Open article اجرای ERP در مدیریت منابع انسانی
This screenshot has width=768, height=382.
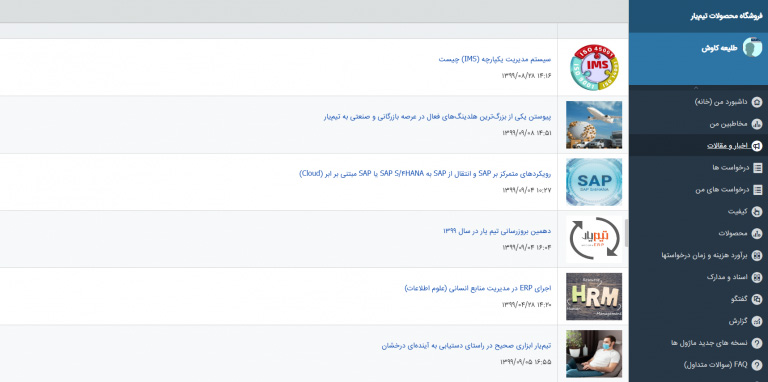click(478, 288)
